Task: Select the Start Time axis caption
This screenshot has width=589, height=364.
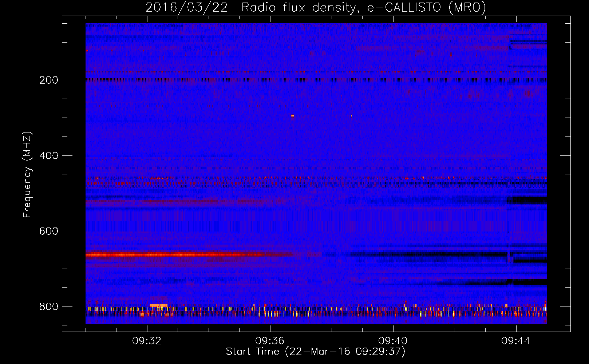Action: point(316,352)
